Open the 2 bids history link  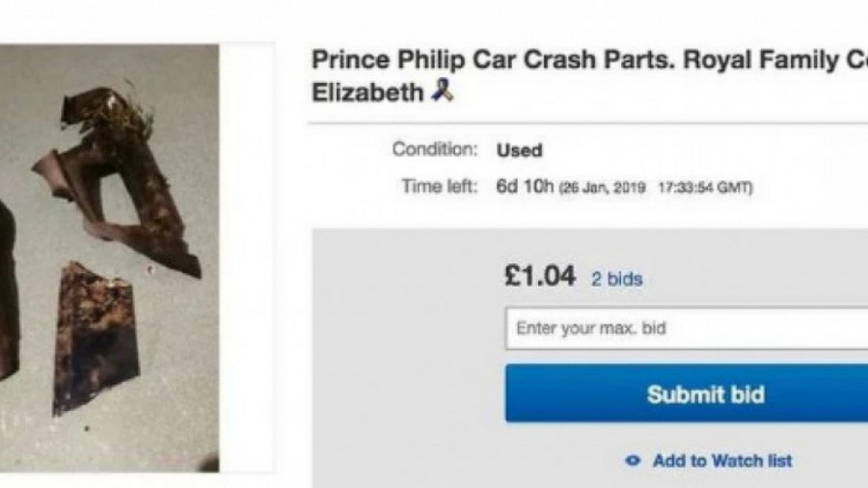pyautogui.click(x=616, y=279)
